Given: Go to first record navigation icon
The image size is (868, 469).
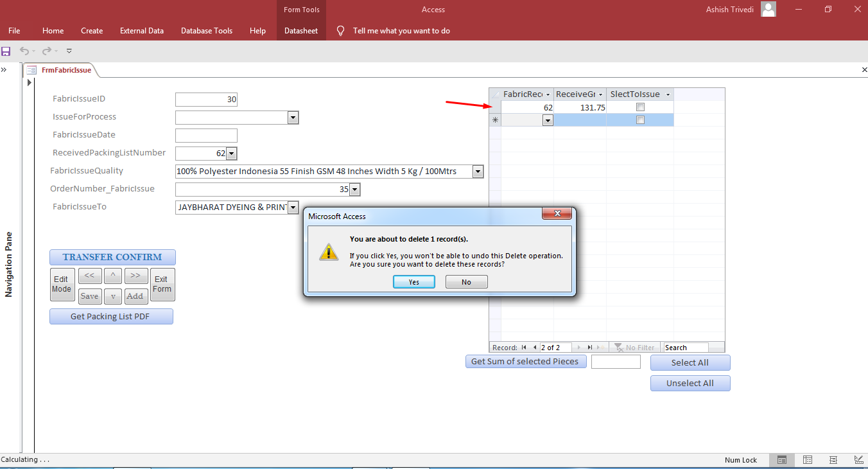Looking at the screenshot, I should pos(524,348).
